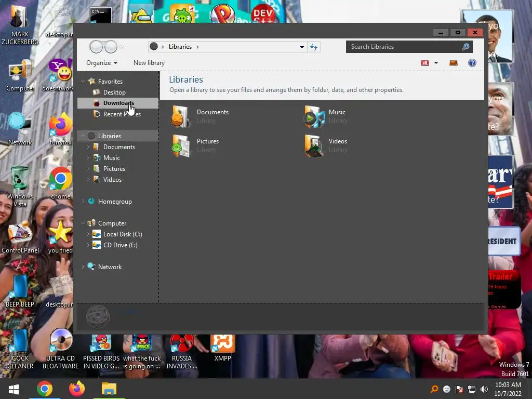
Task: Open PISSED BIRDS IN VIDEO G... shortcut
Action: (101, 351)
